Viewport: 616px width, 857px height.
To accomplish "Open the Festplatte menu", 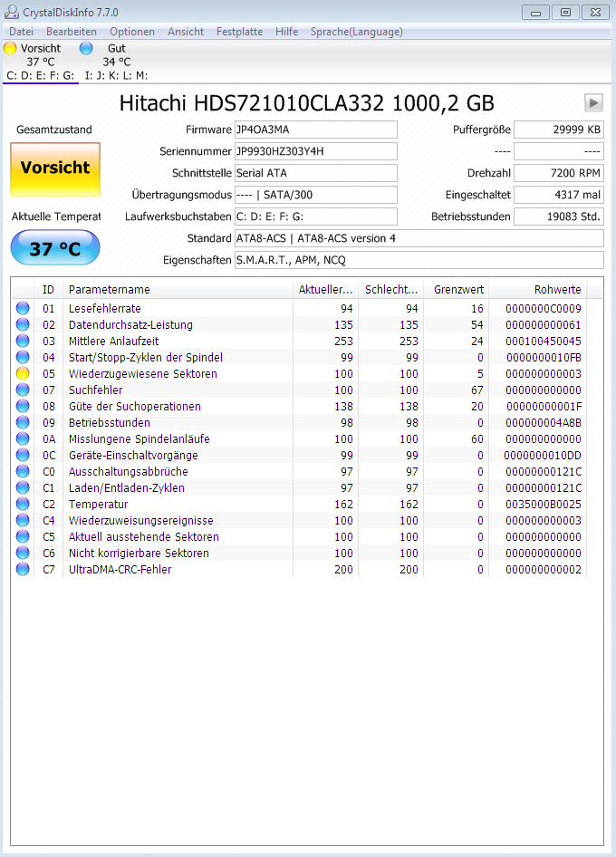I will [x=239, y=32].
